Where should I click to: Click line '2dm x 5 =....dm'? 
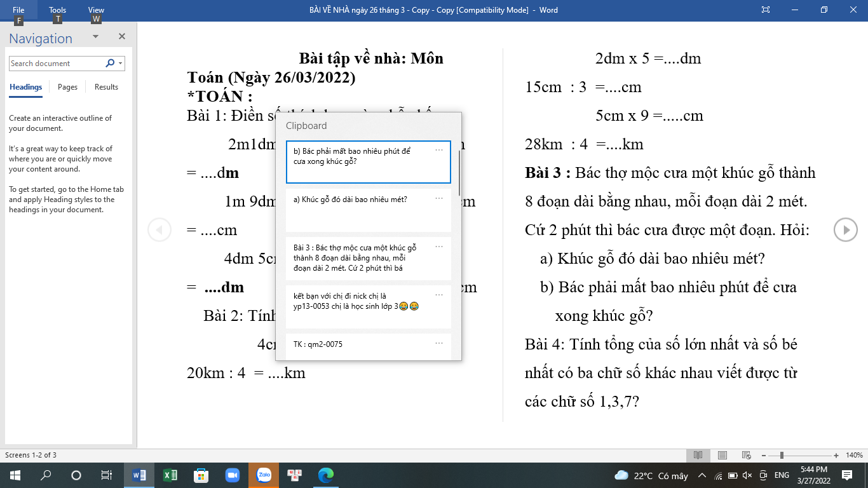(x=648, y=59)
